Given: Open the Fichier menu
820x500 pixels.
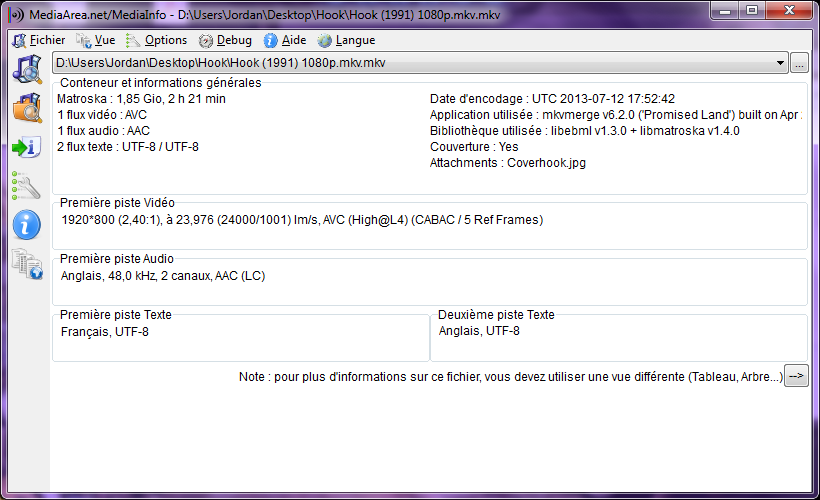Looking at the screenshot, I should 39,40.
